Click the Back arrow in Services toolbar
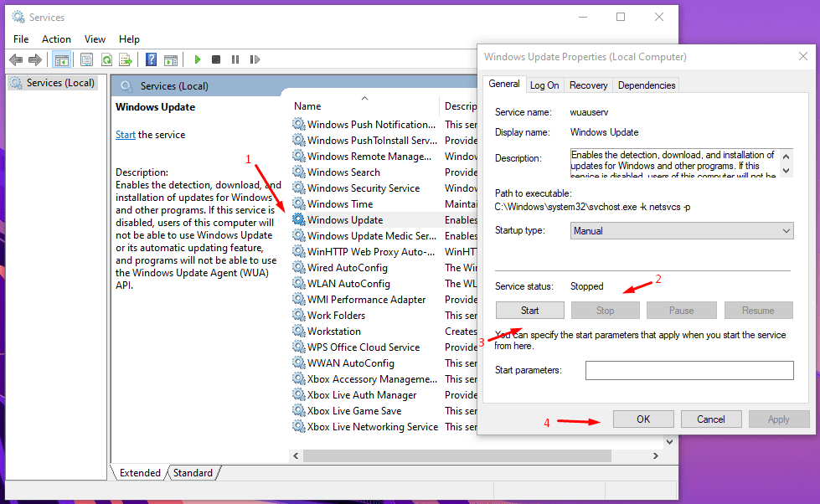Image resolution: width=820 pixels, height=504 pixels. [x=16, y=59]
